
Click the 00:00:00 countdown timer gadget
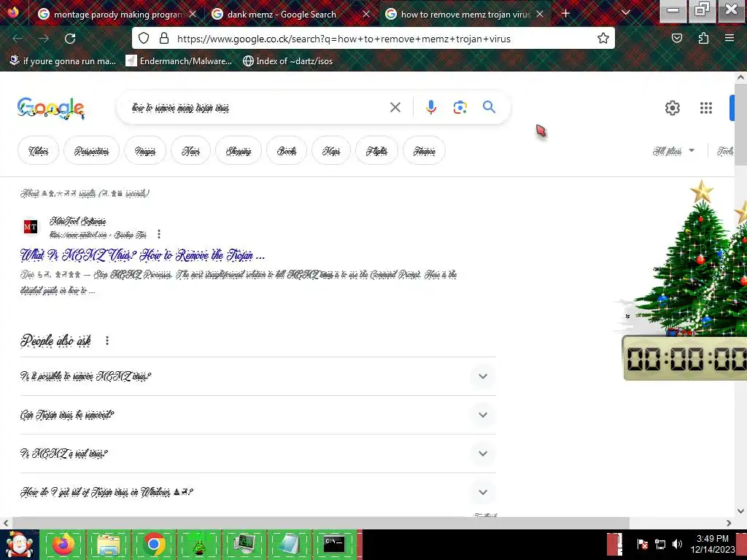[x=685, y=358]
